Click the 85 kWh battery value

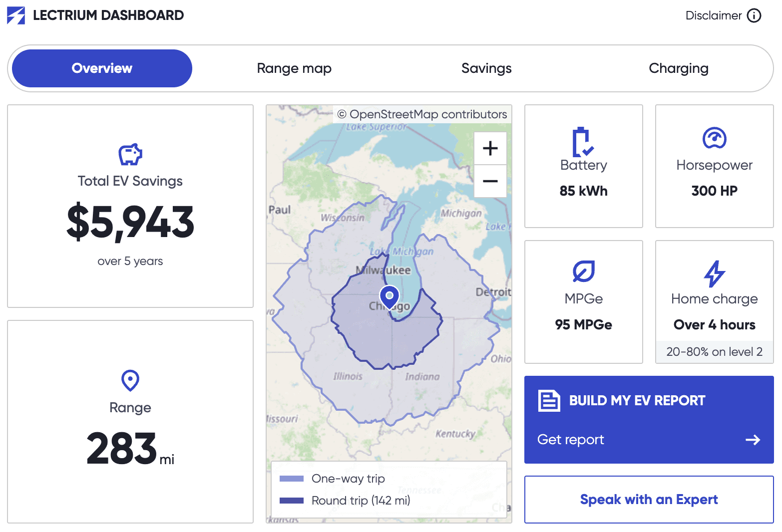584,191
